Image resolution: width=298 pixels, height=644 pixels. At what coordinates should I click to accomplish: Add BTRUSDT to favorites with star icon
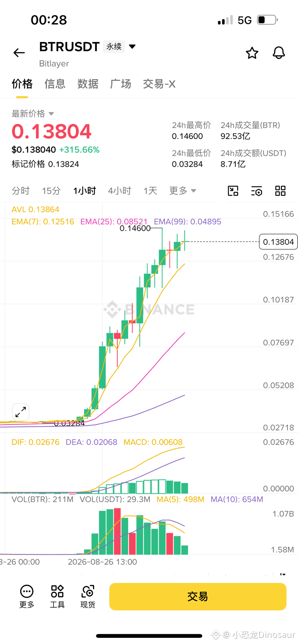pyautogui.click(x=252, y=53)
